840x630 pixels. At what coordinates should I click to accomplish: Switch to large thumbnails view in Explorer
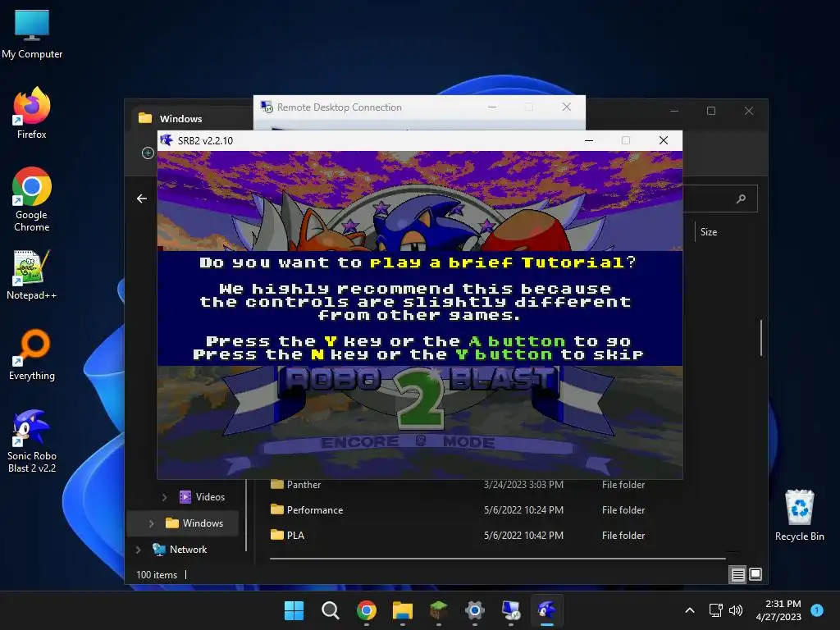[x=756, y=574]
